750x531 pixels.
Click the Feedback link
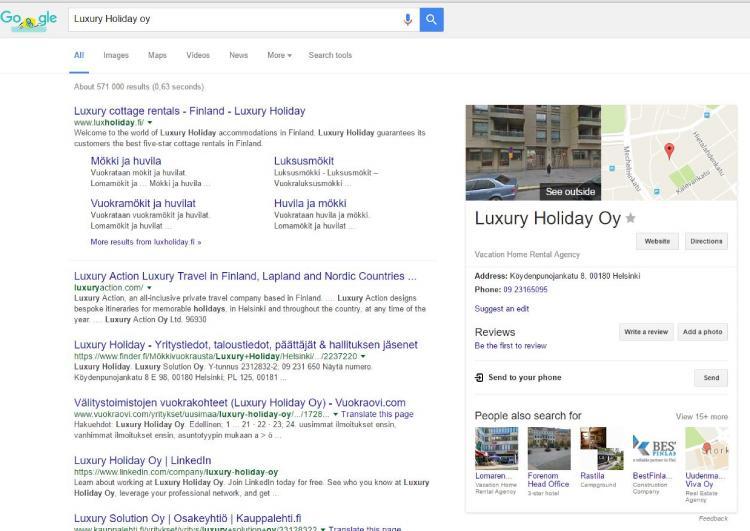coord(713,518)
